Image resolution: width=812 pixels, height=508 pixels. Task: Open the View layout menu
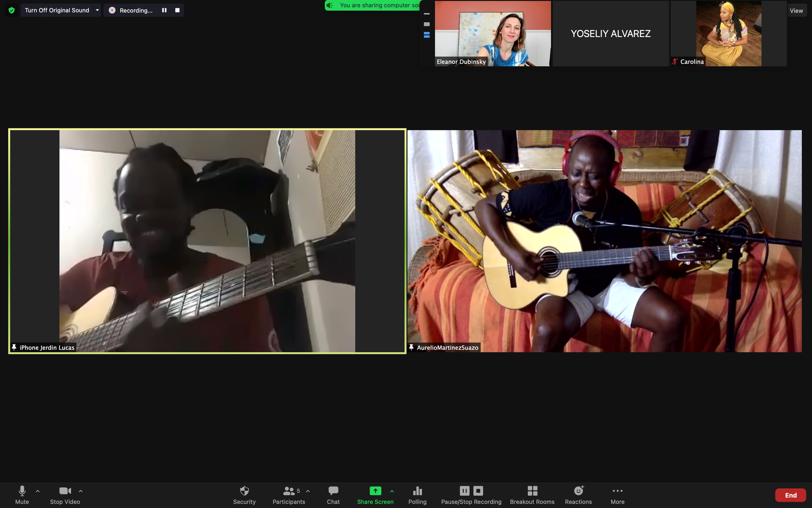pyautogui.click(x=796, y=11)
